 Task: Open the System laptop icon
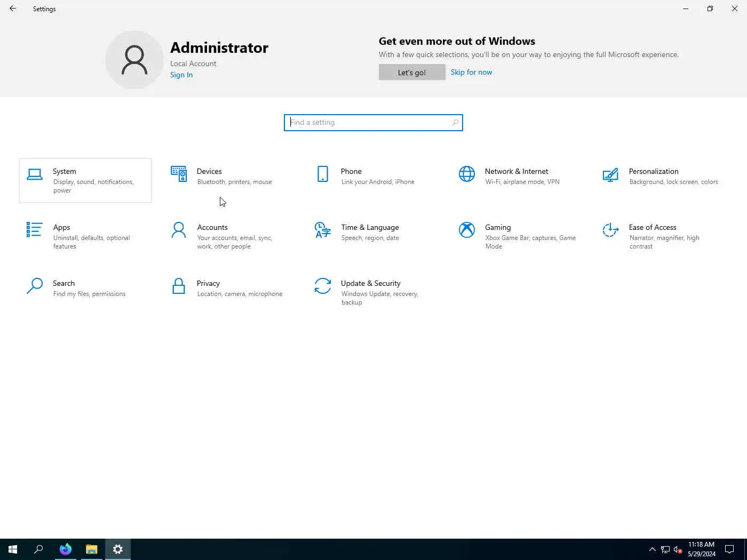(x=35, y=174)
